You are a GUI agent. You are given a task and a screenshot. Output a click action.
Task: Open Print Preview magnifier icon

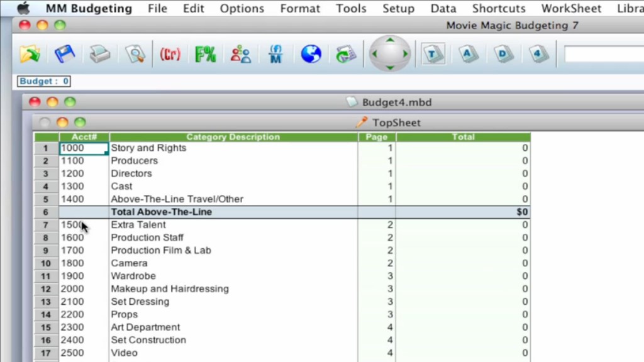pyautogui.click(x=135, y=54)
